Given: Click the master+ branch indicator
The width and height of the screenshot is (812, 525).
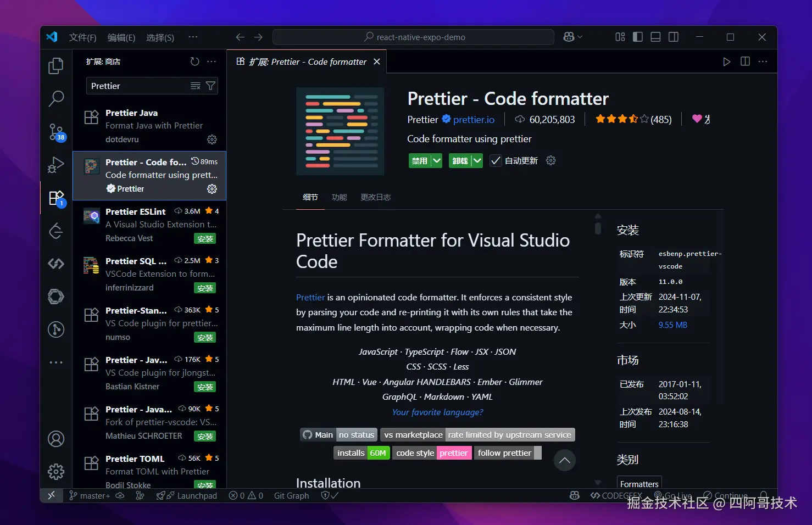Looking at the screenshot, I should click(x=90, y=495).
